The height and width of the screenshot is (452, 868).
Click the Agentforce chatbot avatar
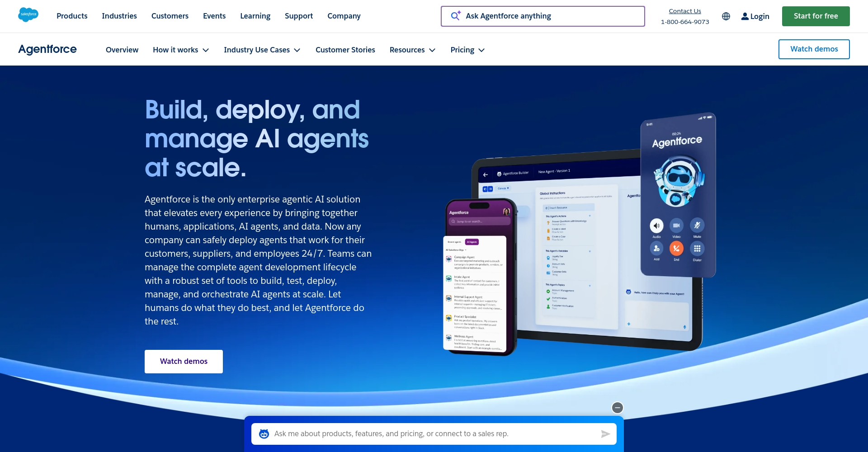tap(264, 433)
